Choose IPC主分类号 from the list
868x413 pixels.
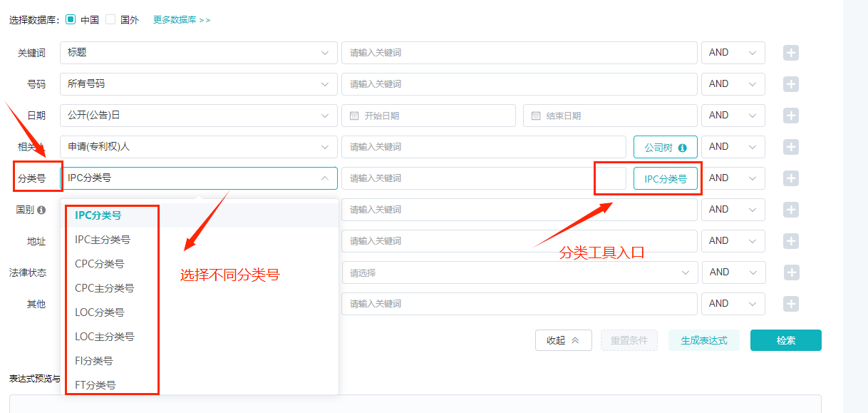pos(200,240)
